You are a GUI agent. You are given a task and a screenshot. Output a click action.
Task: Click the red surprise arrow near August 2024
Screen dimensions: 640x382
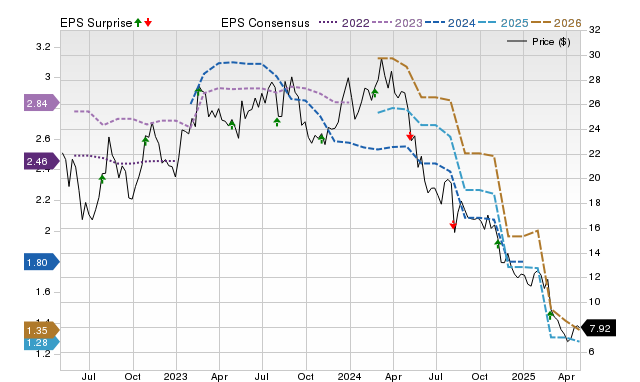(x=453, y=225)
